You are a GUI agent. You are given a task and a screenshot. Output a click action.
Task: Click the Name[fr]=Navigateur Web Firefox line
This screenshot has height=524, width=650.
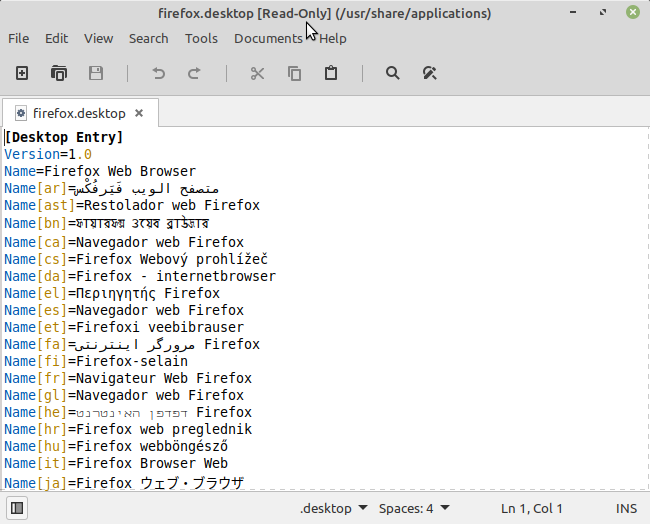tap(128, 378)
